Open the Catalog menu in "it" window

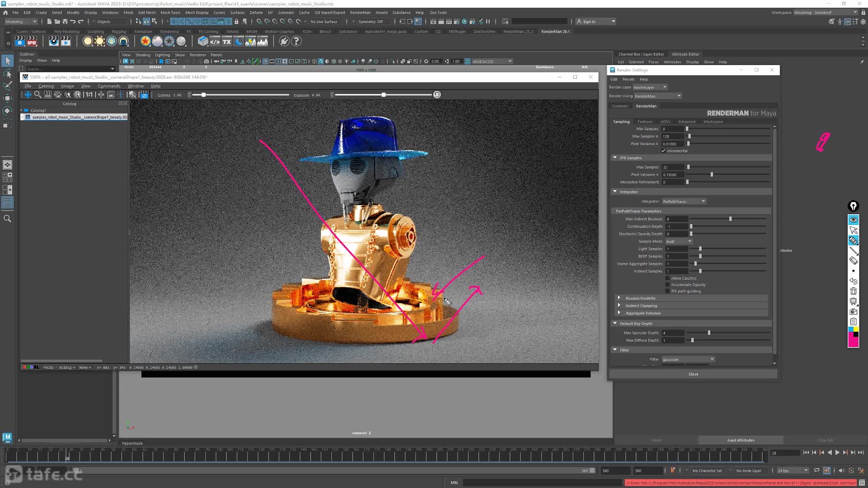click(x=46, y=86)
